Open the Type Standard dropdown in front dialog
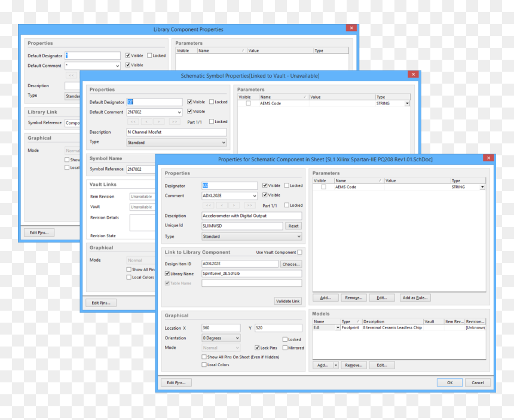Viewport: 514px width, 420px height. coord(299,237)
